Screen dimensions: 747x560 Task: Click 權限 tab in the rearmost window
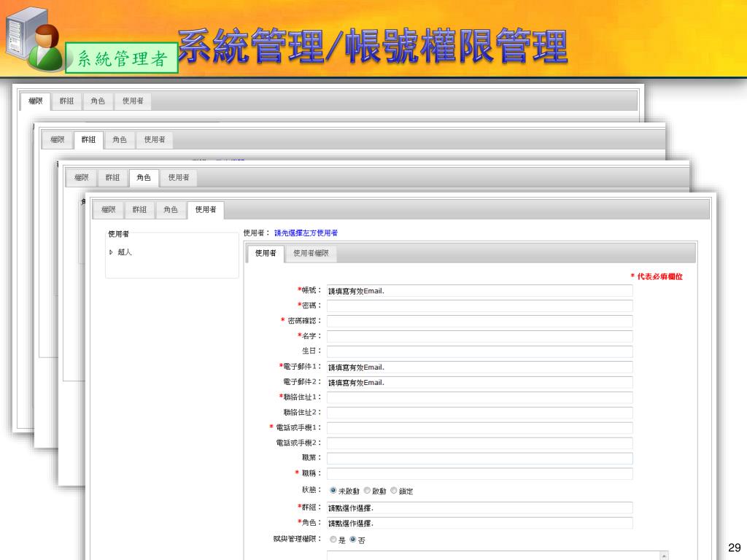tap(35, 101)
